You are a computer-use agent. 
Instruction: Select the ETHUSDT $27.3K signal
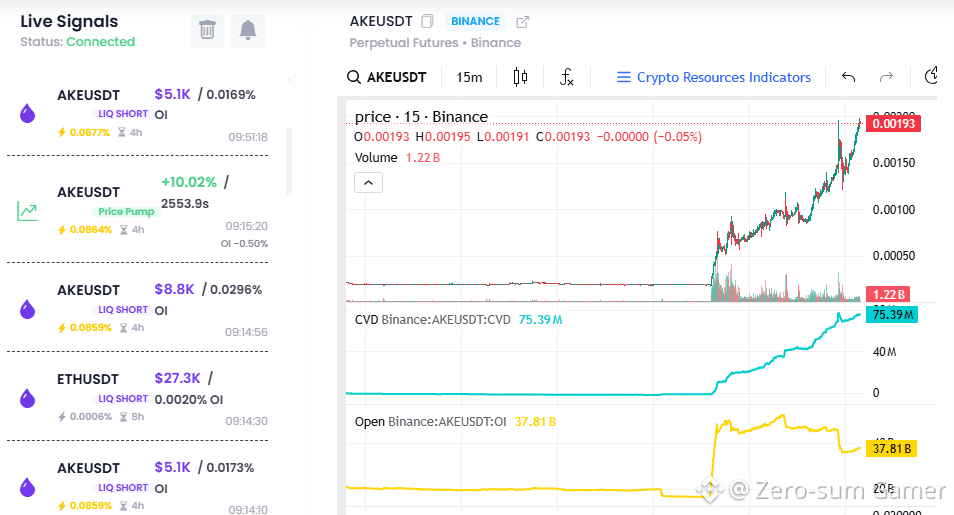(138, 398)
